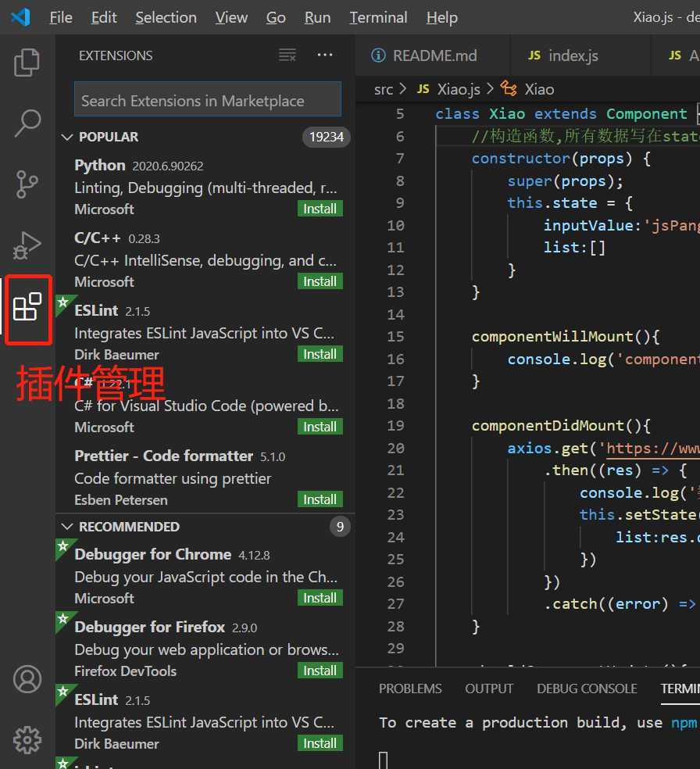The height and width of the screenshot is (769, 700).
Task: Install Prettier - Code formatter extension
Action: tap(320, 499)
